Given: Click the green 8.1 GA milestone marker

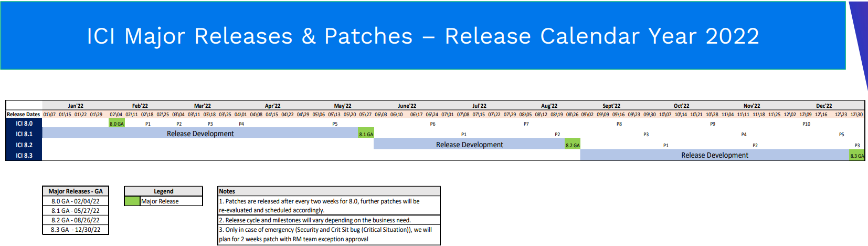Looking at the screenshot, I should [366, 134].
